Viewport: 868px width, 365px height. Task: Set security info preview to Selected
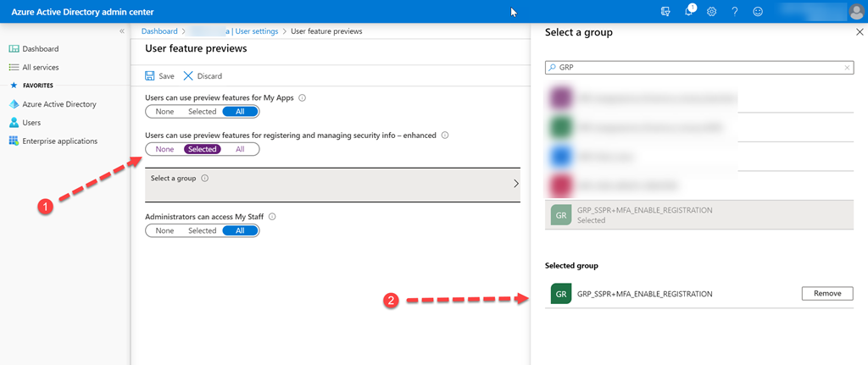202,149
